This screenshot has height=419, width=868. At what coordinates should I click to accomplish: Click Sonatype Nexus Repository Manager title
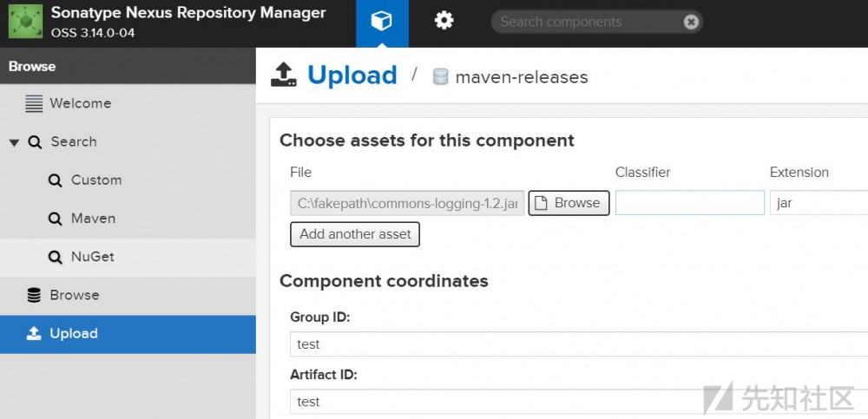(188, 13)
